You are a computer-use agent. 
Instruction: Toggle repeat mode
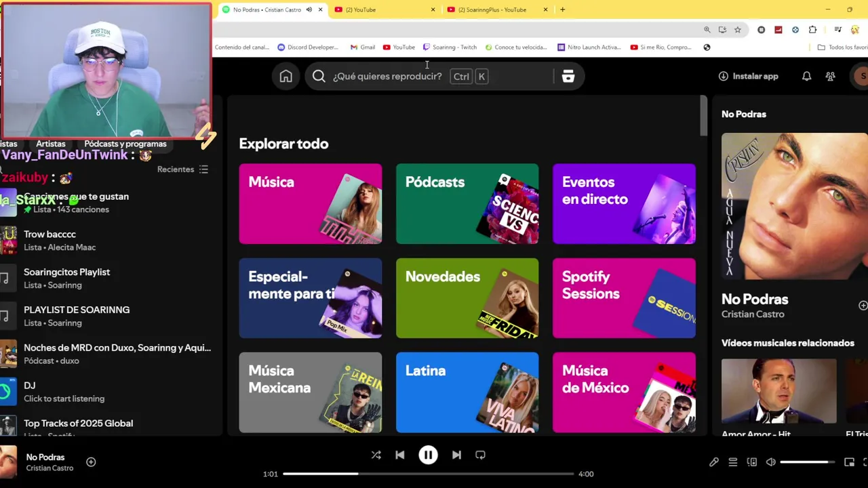click(x=480, y=455)
